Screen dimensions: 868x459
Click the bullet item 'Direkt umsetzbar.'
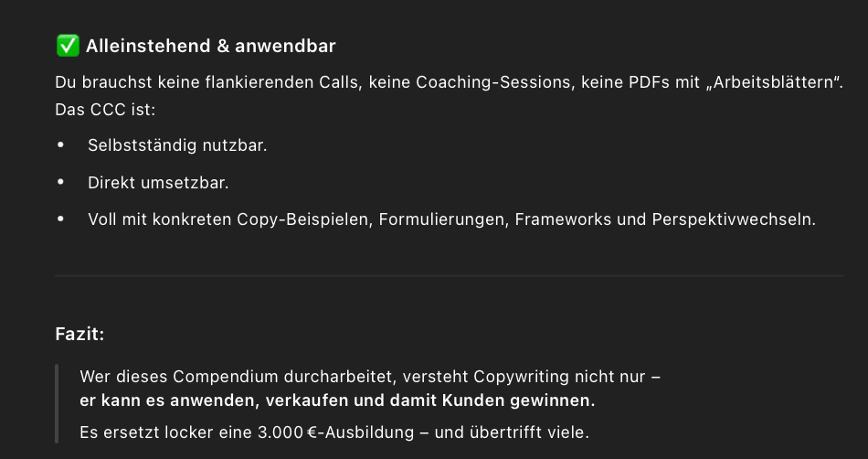158,183
